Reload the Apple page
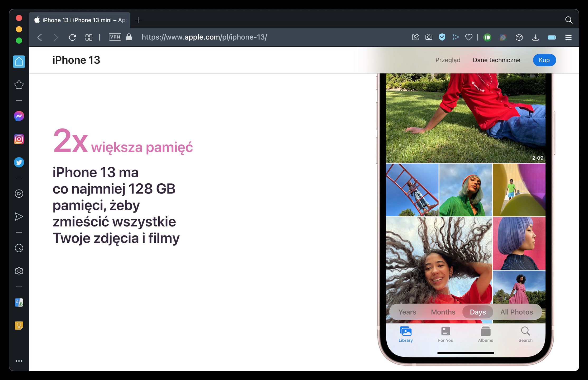 pos(72,37)
